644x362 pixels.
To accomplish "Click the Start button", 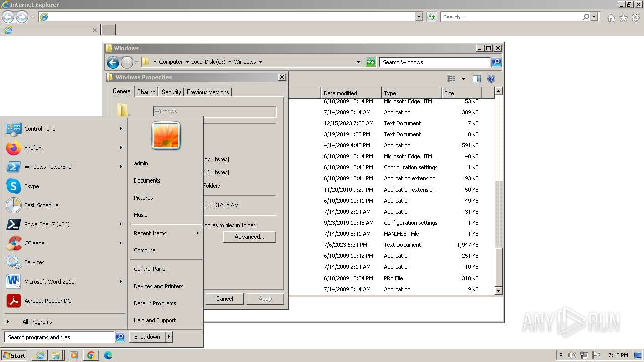I will [15, 355].
